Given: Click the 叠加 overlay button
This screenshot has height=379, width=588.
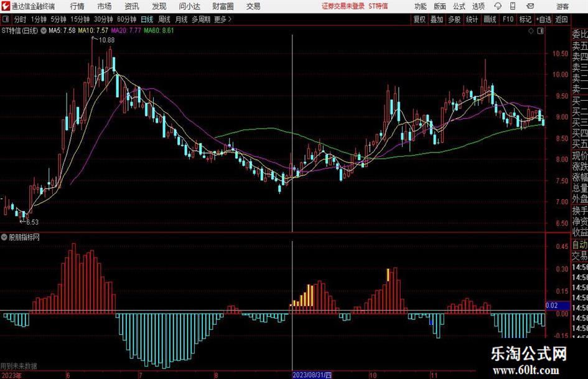Looking at the screenshot, I should click(437, 19).
